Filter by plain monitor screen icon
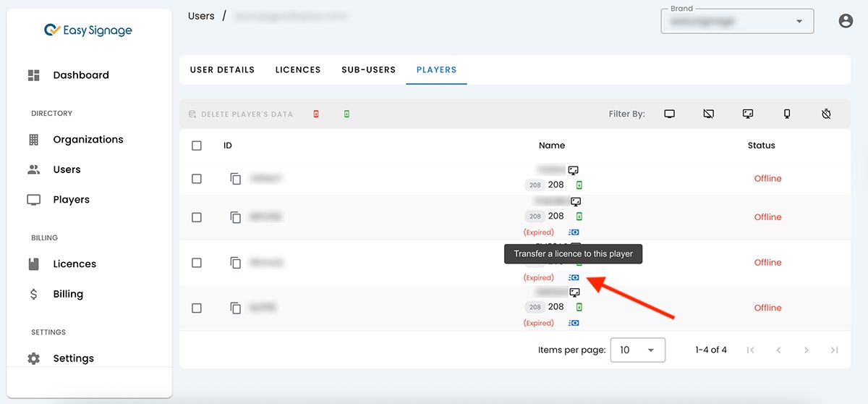Image resolution: width=868 pixels, height=404 pixels. (x=670, y=114)
